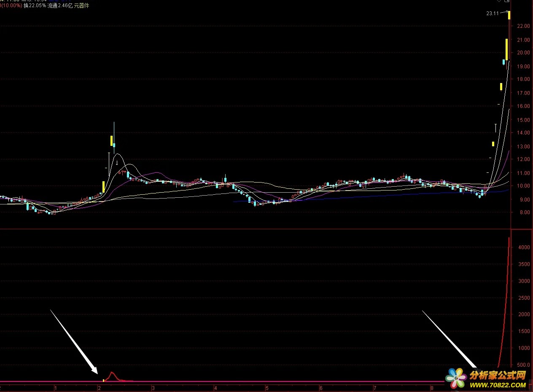Click the 2000 indicator axis label
This screenshot has width=533, height=392.
524,315
